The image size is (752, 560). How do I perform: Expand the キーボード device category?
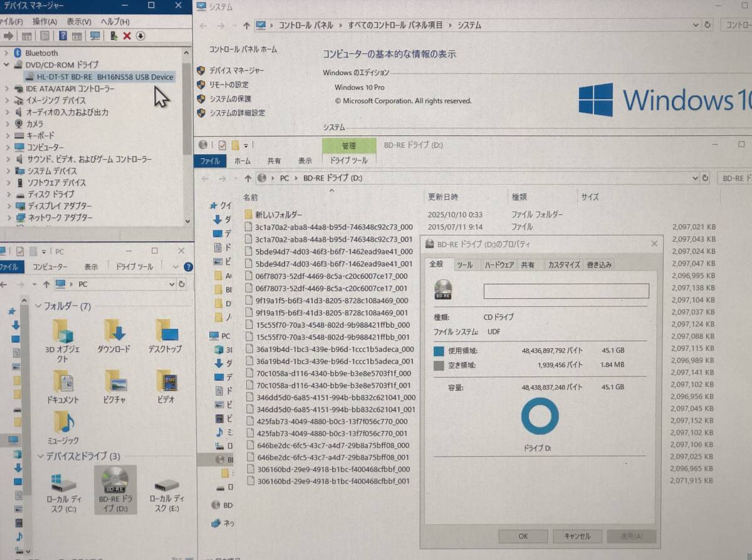[x=7, y=135]
